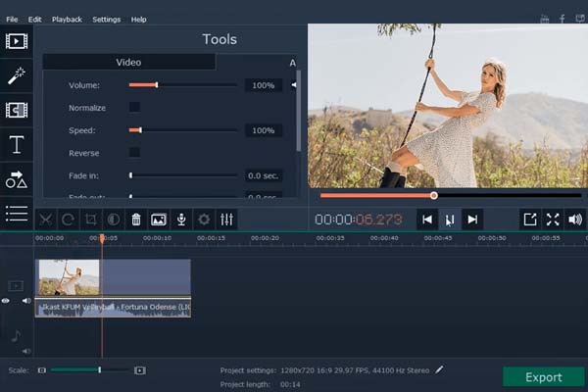Adjust the Volume slider
588x392 pixels.
tap(182, 85)
